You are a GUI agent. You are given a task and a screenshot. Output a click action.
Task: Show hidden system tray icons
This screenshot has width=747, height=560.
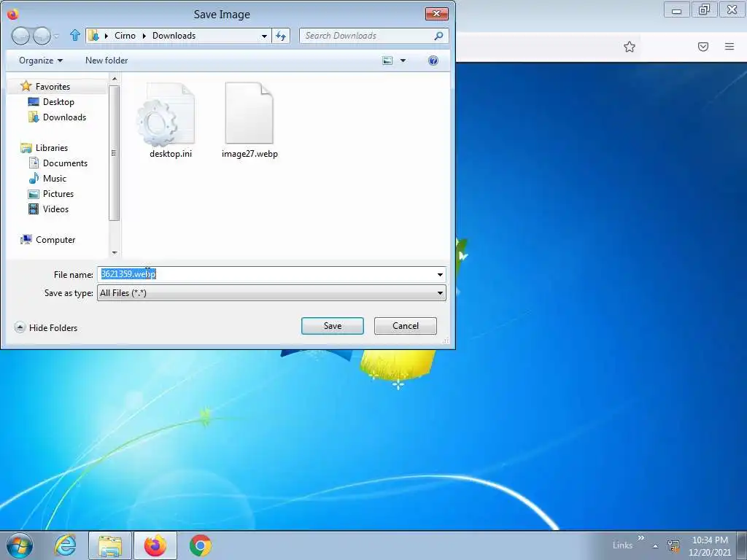tap(656, 546)
